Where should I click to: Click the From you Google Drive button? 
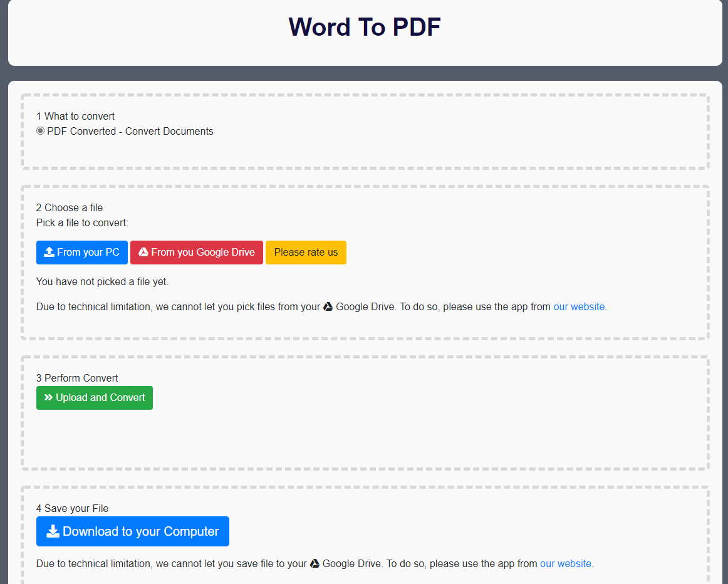click(196, 253)
